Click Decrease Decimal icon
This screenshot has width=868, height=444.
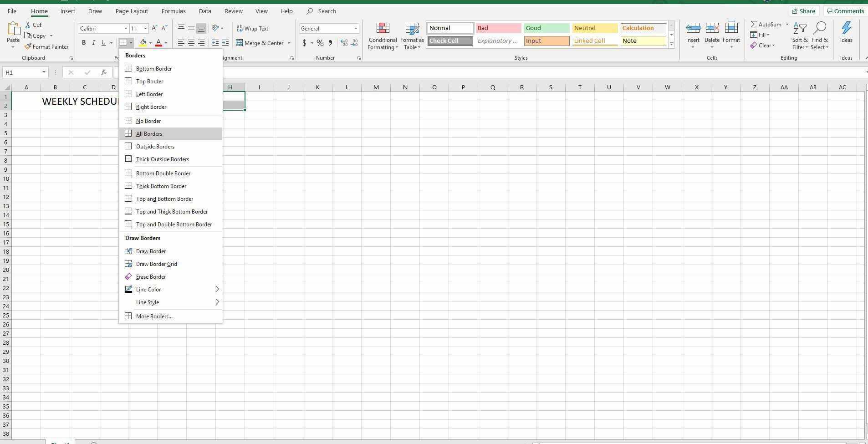click(354, 43)
